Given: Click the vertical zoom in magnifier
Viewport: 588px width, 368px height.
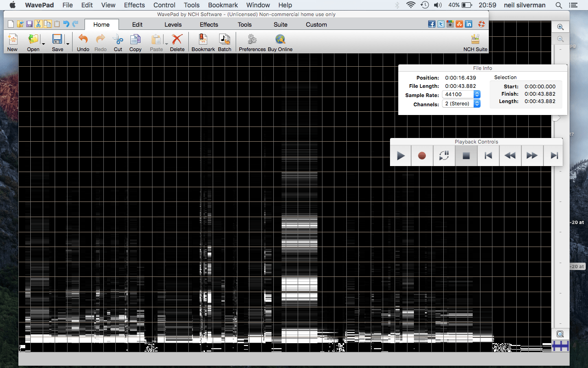Looking at the screenshot, I should click(x=560, y=27).
